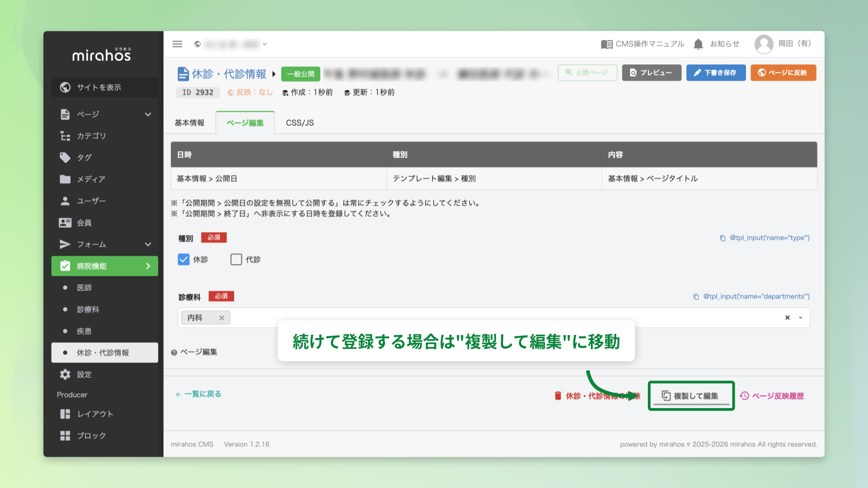
Task: Open カテゴリ in sidebar
Action: pos(105,136)
